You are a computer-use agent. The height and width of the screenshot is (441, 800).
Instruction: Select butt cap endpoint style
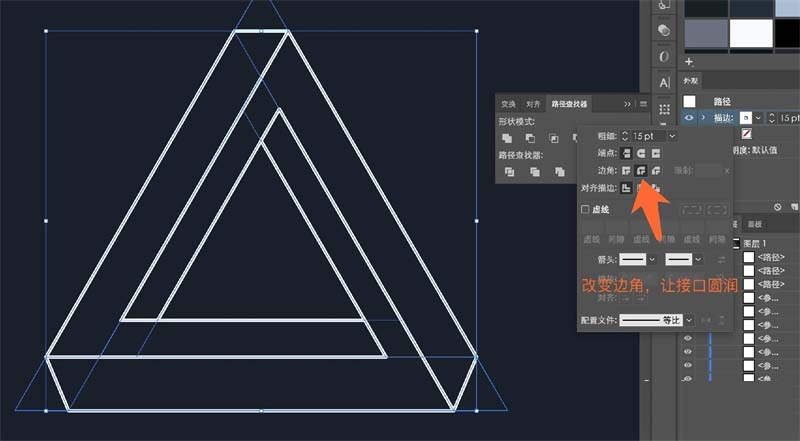click(626, 153)
